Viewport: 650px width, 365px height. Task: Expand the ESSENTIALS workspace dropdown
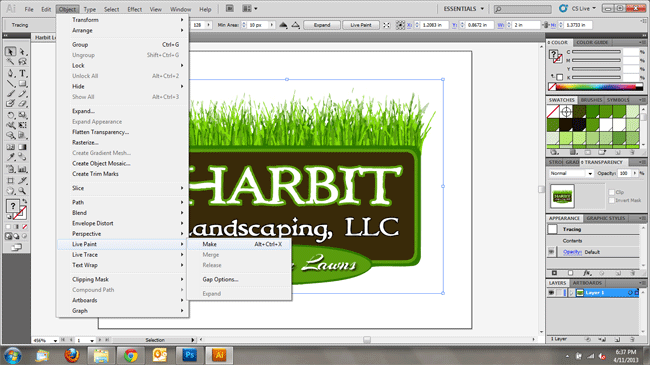click(463, 9)
